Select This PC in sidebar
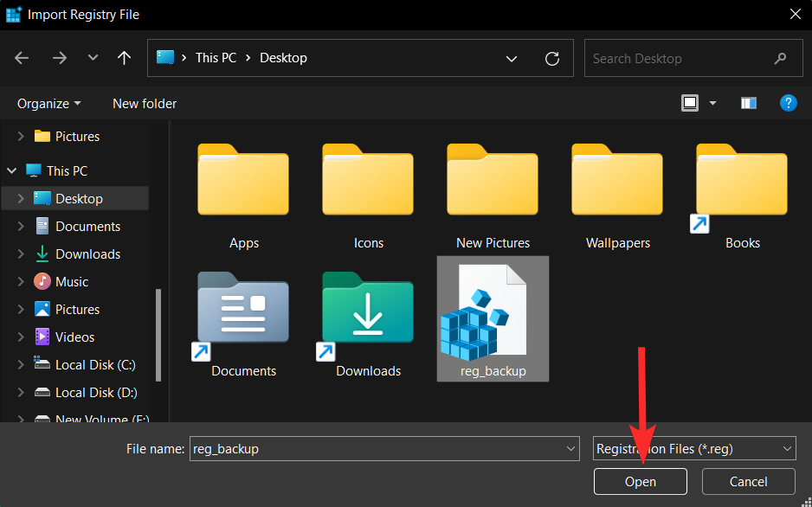Viewport: 812px width, 507px height. 67,170
